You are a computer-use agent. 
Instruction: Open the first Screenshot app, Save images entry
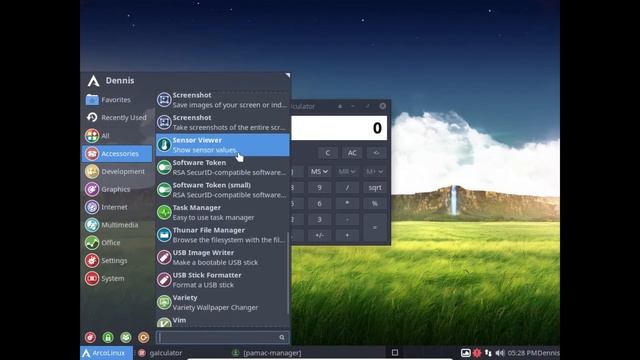222,100
